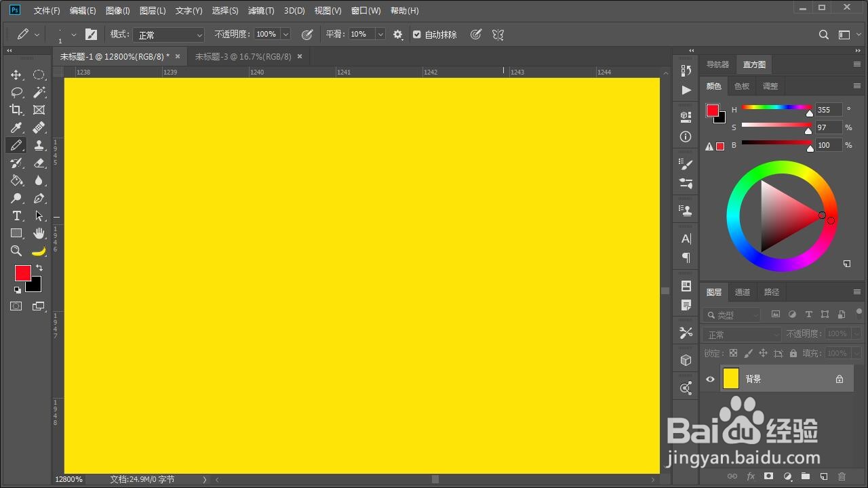Select the Elliptical Marquee tool

[x=39, y=75]
